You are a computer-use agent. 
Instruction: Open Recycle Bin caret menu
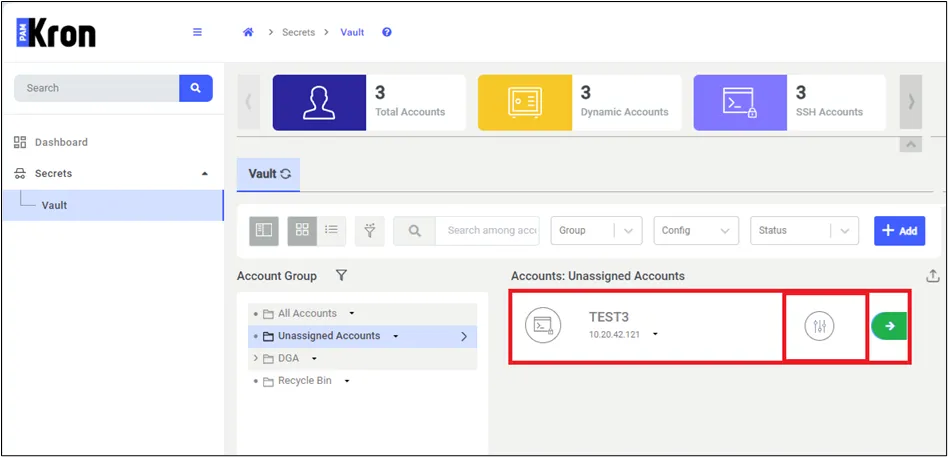[x=347, y=381]
